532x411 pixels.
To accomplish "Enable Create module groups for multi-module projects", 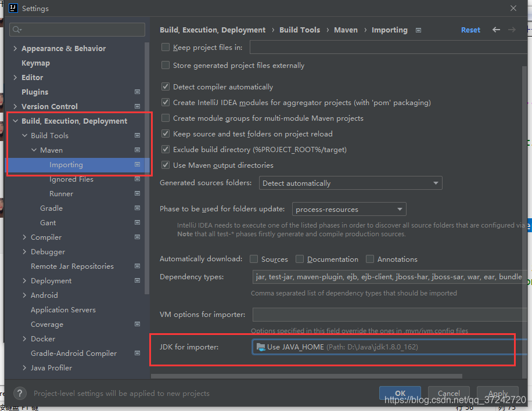I will (166, 118).
